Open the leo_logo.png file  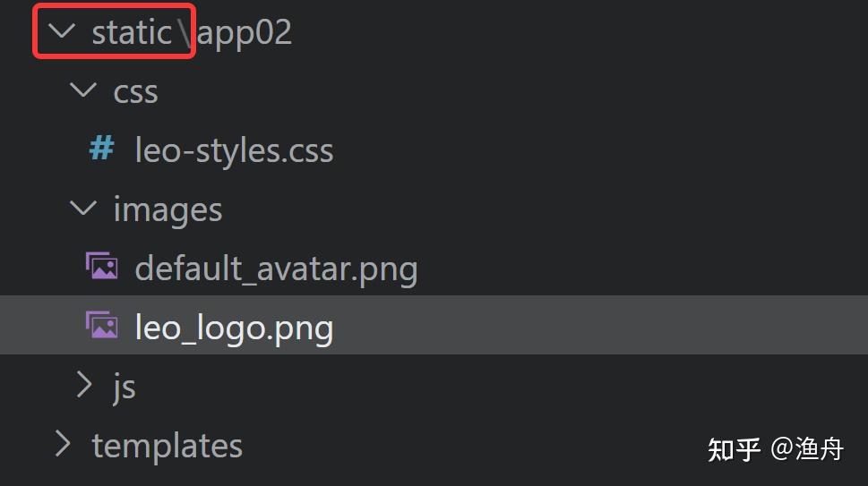pyautogui.click(x=234, y=328)
